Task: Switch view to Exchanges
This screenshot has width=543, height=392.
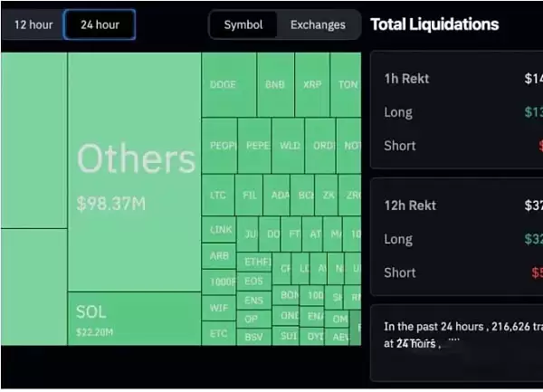Action: coord(318,24)
